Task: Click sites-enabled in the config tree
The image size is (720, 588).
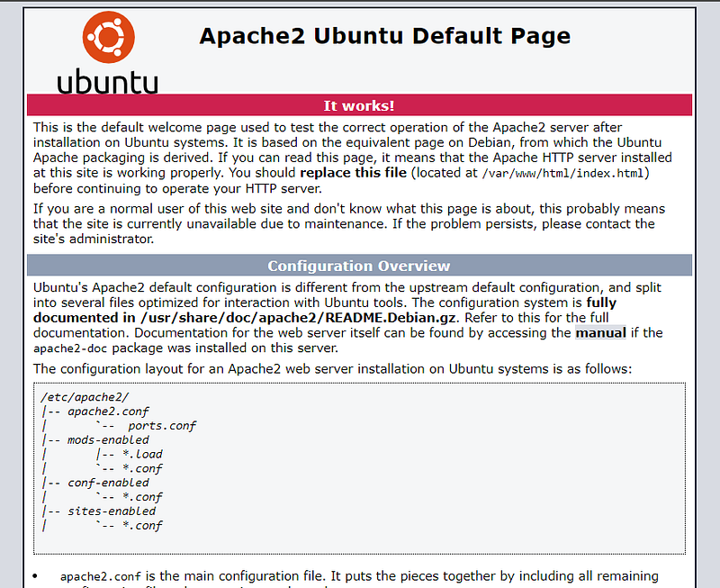Action: [112, 511]
